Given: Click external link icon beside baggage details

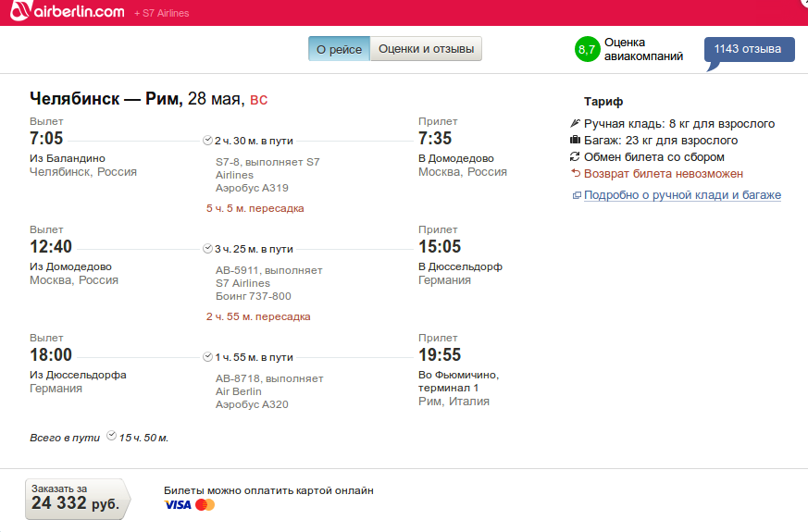Looking at the screenshot, I should [578, 195].
